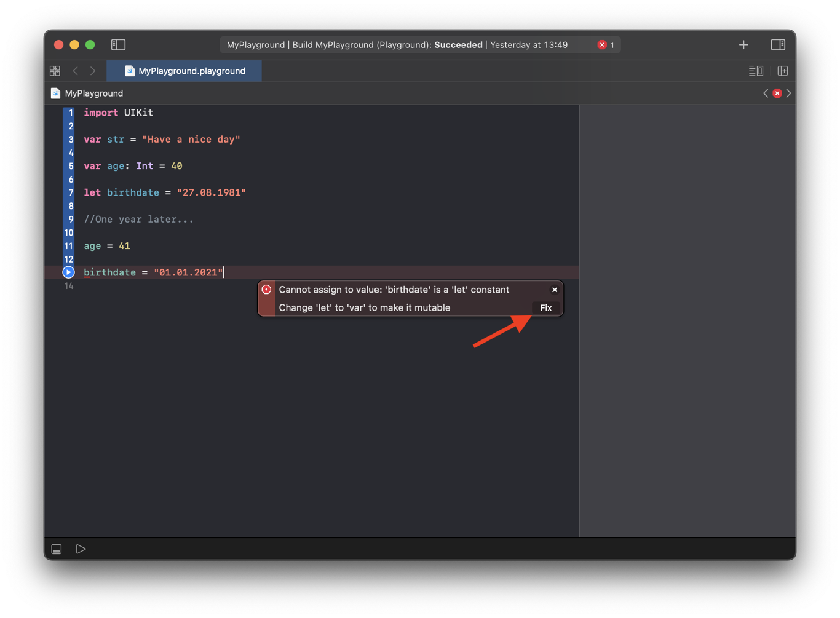Click the red error badge in toolbar

click(602, 44)
